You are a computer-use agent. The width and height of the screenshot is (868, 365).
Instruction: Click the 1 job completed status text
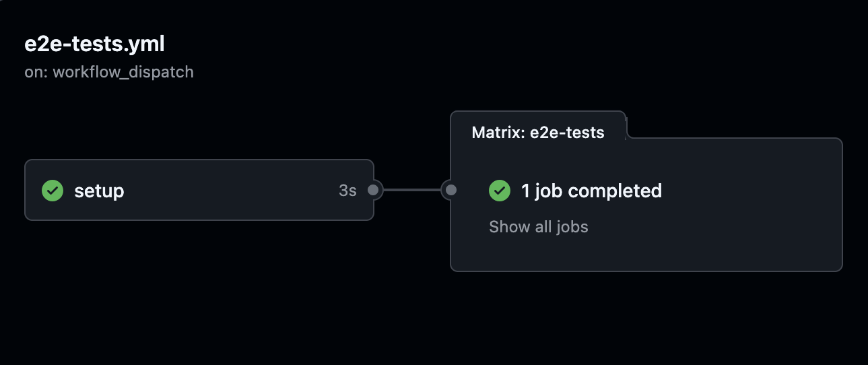(x=591, y=191)
